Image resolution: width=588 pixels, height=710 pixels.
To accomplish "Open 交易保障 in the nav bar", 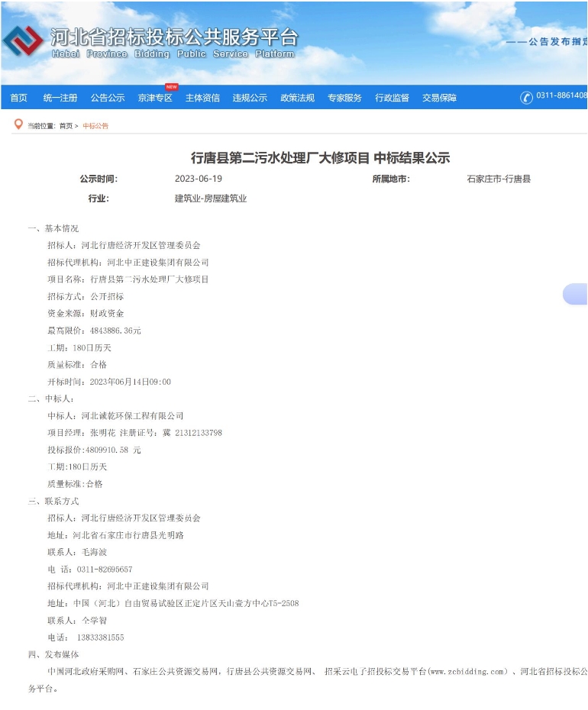I will tap(439, 98).
